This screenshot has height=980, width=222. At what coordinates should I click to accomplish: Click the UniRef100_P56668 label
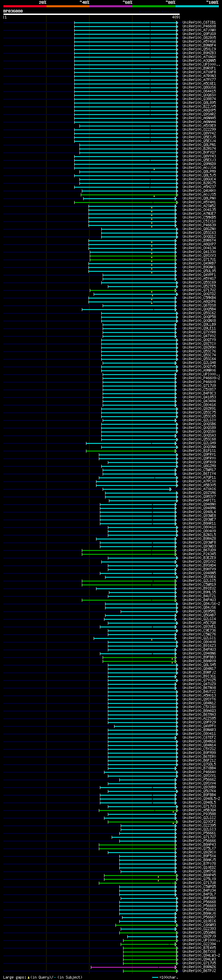199,902
